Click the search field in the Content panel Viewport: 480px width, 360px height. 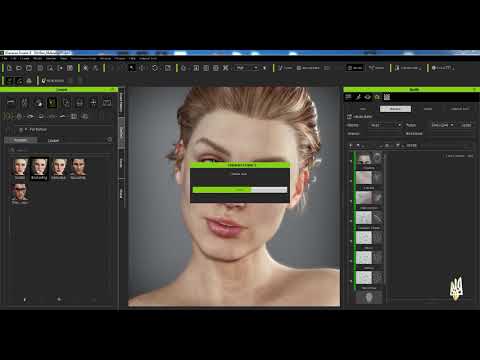[x=60, y=150]
